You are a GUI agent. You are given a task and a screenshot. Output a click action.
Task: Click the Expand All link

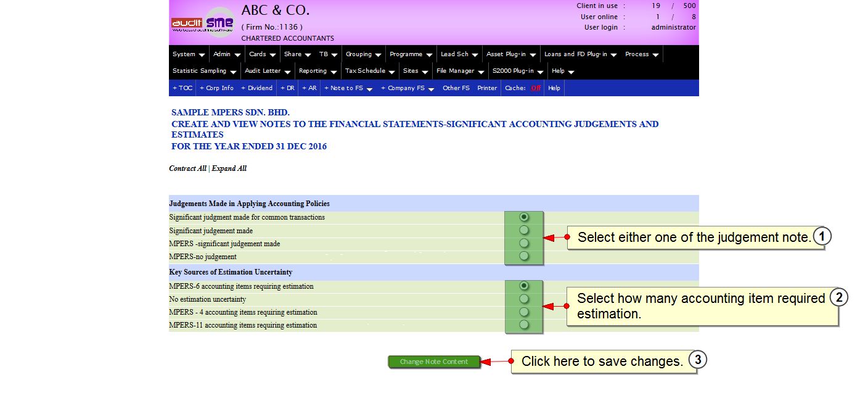pos(229,168)
